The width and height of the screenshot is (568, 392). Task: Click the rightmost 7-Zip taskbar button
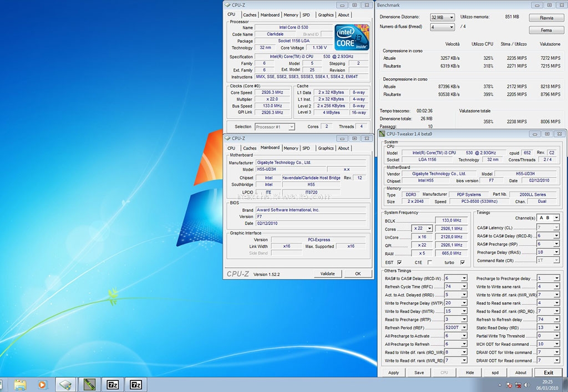(136, 384)
